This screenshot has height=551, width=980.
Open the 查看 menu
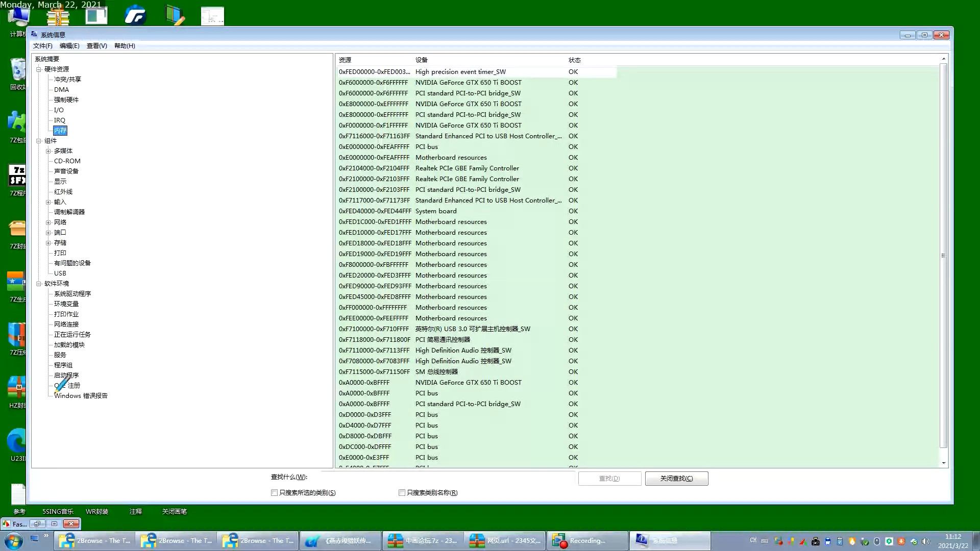[96, 45]
